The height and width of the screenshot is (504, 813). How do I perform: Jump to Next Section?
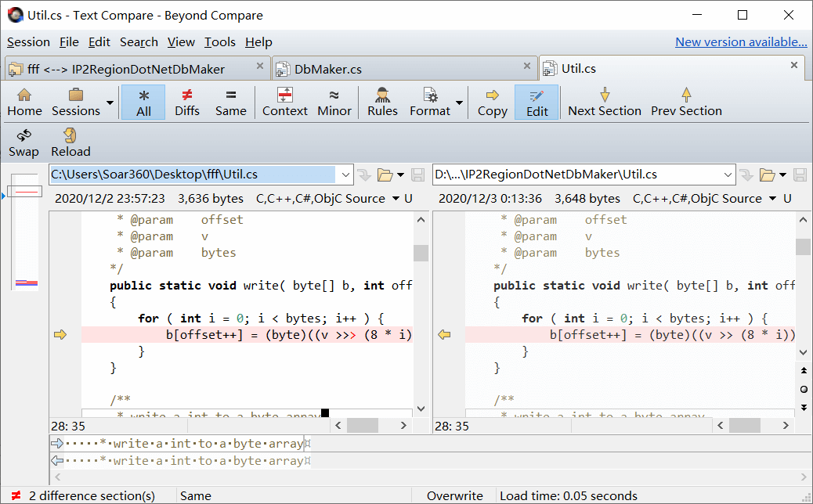pos(604,102)
